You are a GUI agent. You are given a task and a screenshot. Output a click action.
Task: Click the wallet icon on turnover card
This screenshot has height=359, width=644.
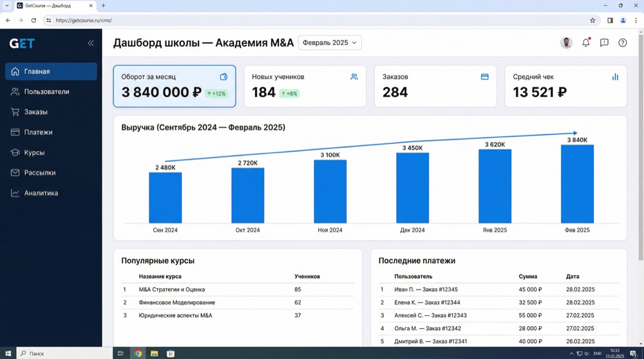pyautogui.click(x=223, y=77)
